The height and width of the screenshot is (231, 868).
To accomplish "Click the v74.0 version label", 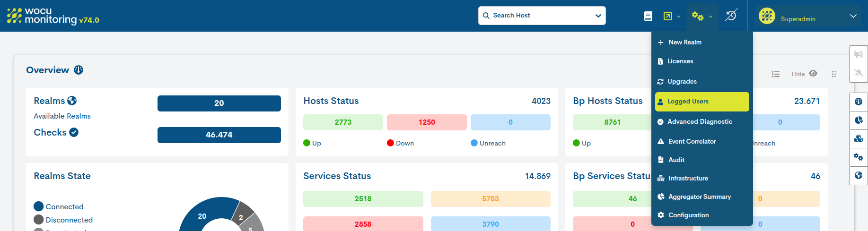I will point(89,20).
